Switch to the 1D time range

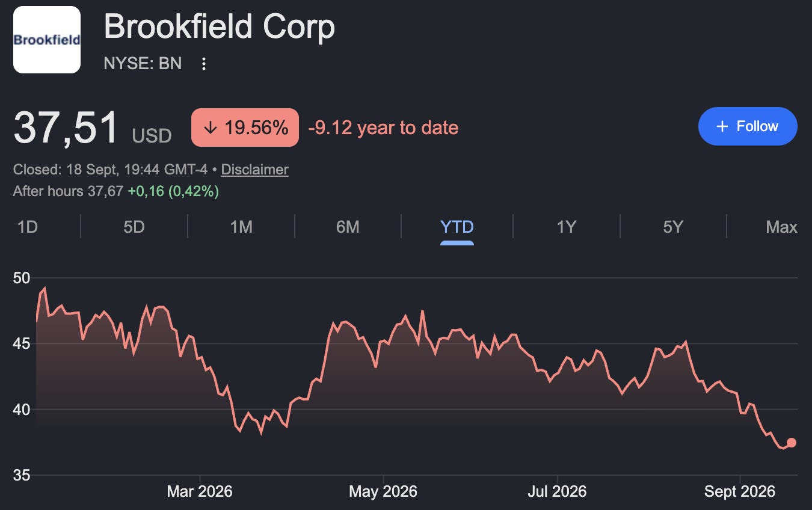(x=27, y=227)
